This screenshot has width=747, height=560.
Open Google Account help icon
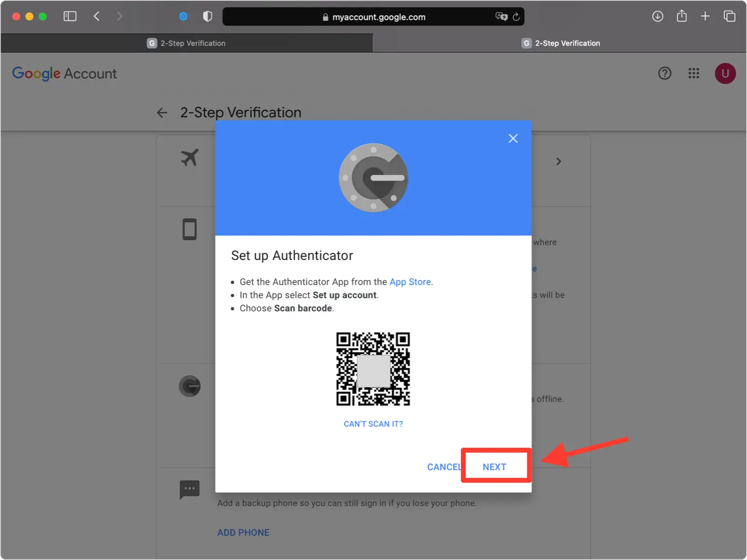pyautogui.click(x=665, y=73)
